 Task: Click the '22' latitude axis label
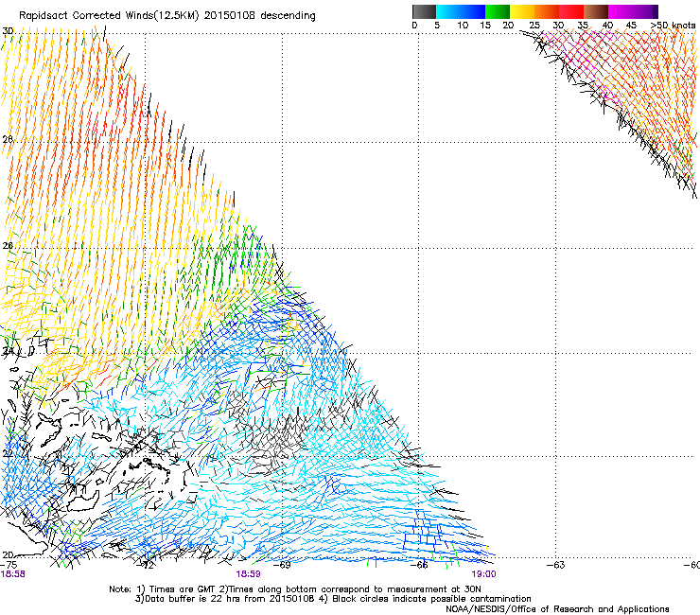click(x=8, y=454)
